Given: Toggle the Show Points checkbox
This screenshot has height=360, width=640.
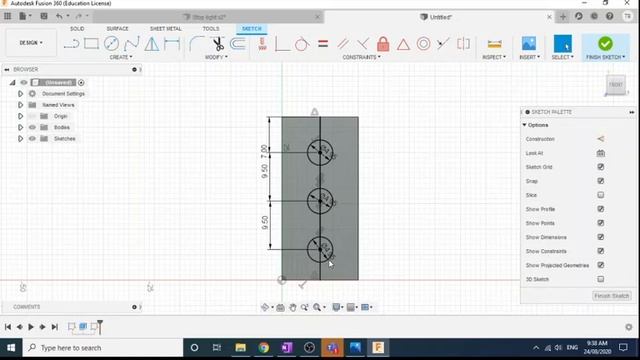Looking at the screenshot, I should click(600, 223).
